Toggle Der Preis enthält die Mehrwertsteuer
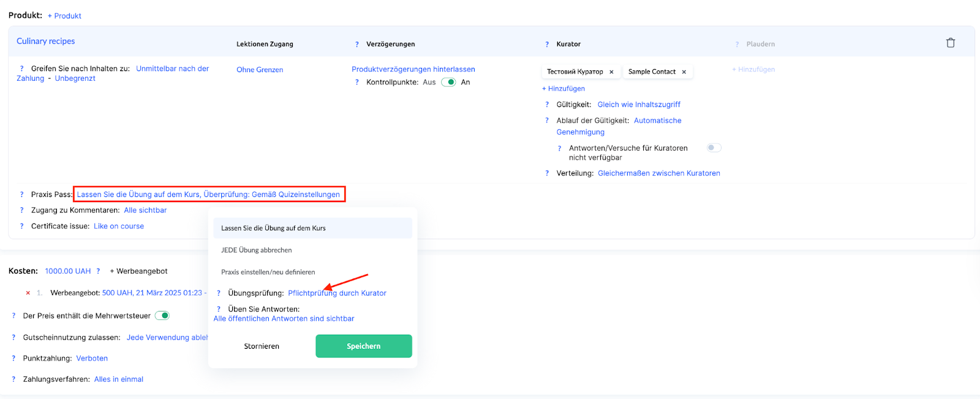This screenshot has height=399, width=980. [162, 316]
